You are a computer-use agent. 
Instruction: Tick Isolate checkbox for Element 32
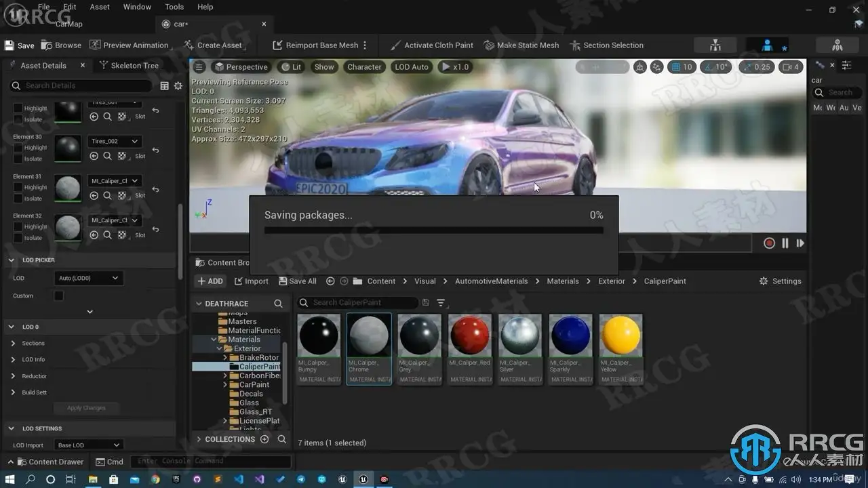pyautogui.click(x=18, y=239)
